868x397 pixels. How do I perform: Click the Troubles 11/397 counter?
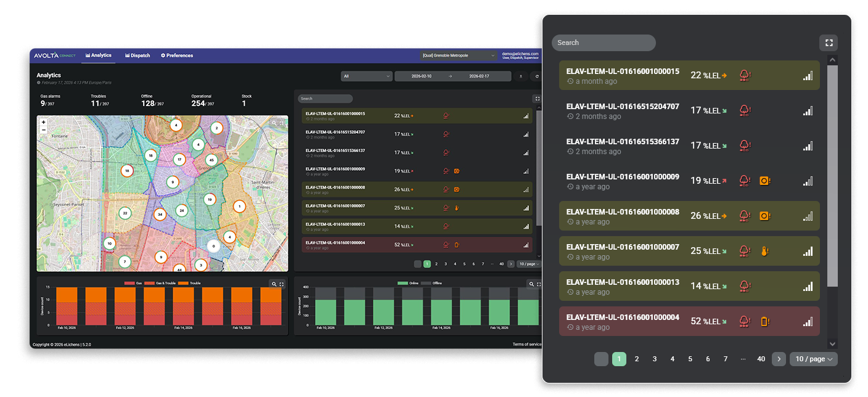point(101,100)
